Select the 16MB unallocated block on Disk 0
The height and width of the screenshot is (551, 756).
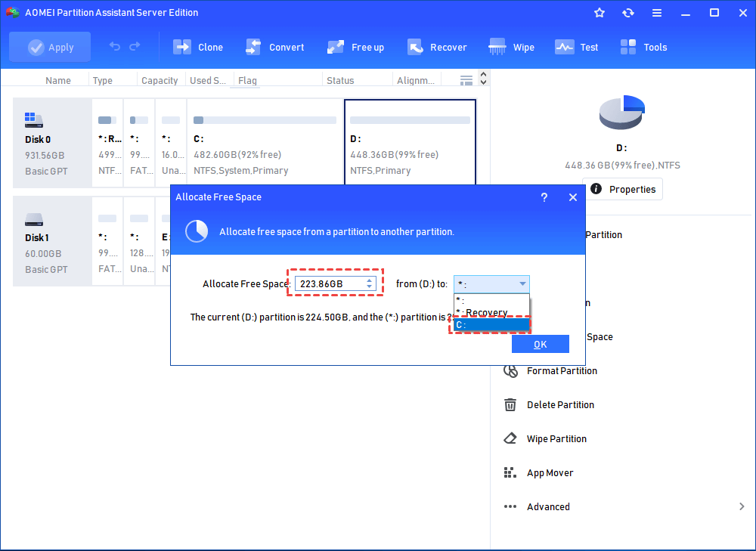[171, 143]
